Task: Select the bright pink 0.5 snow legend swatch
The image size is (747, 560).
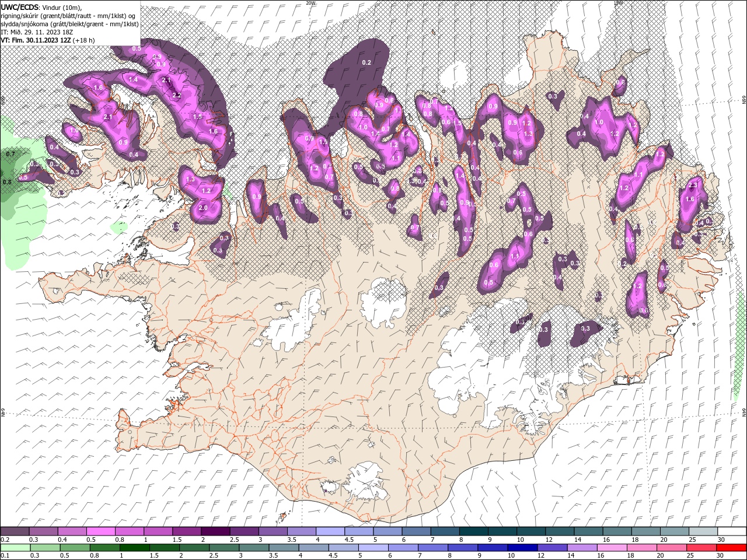Action: [x=100, y=531]
